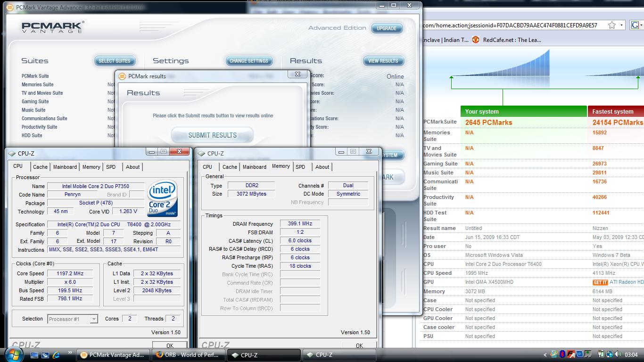The width and height of the screenshot is (644, 362).
Task: Click the Your system column header
Action: coord(524,112)
